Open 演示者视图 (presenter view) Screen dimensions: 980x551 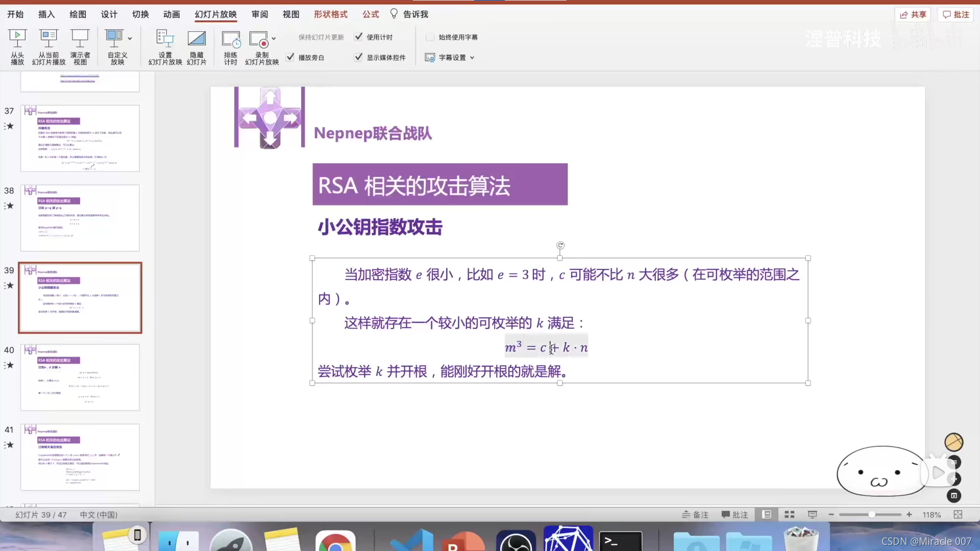click(80, 46)
